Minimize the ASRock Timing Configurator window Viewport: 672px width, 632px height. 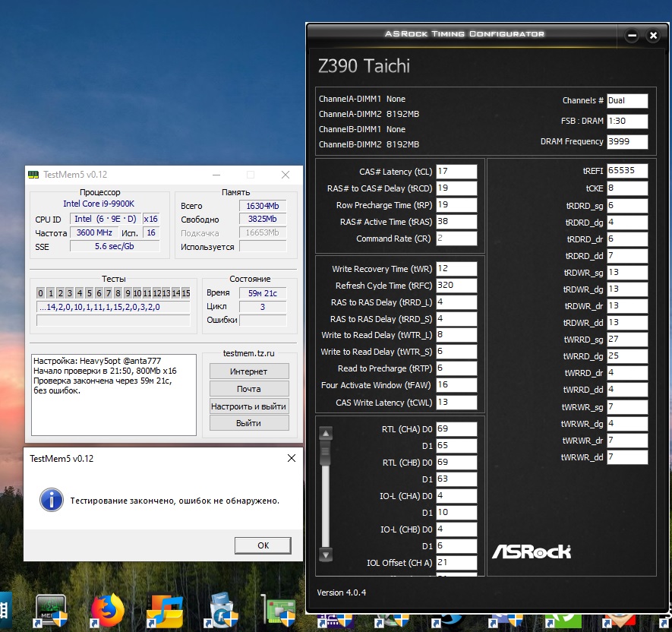coord(632,36)
